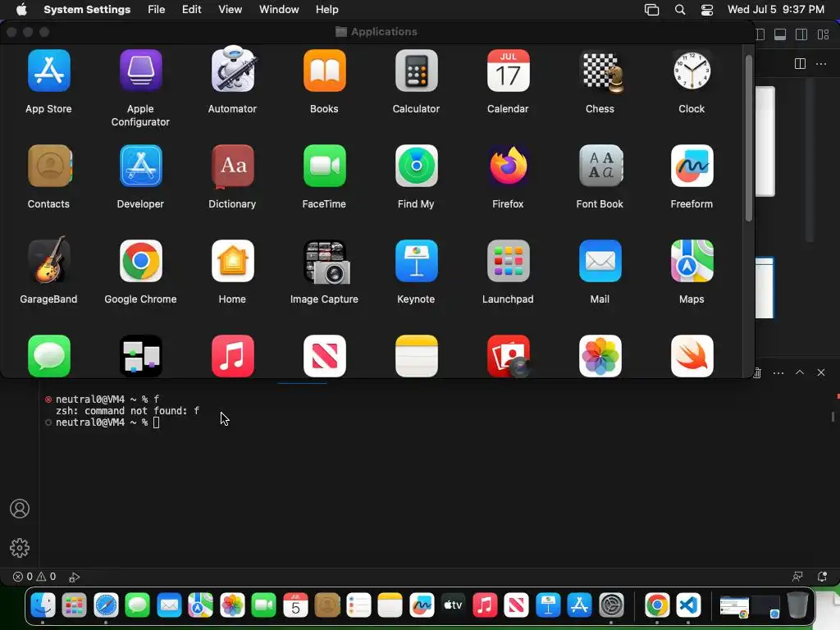Select the Home app icon

[x=232, y=261]
